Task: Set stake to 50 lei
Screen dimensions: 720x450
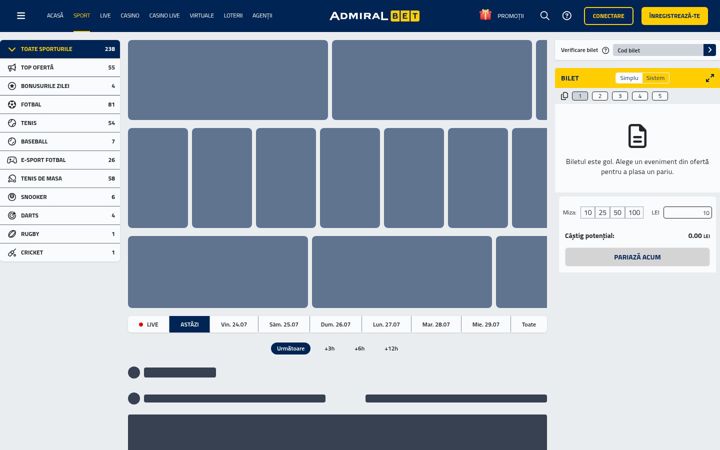Action: [618, 213]
